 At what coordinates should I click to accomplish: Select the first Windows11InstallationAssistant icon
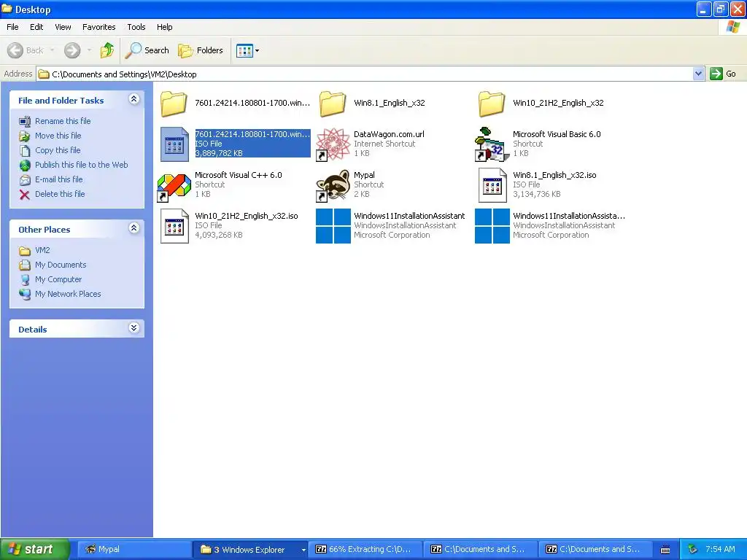click(x=333, y=226)
